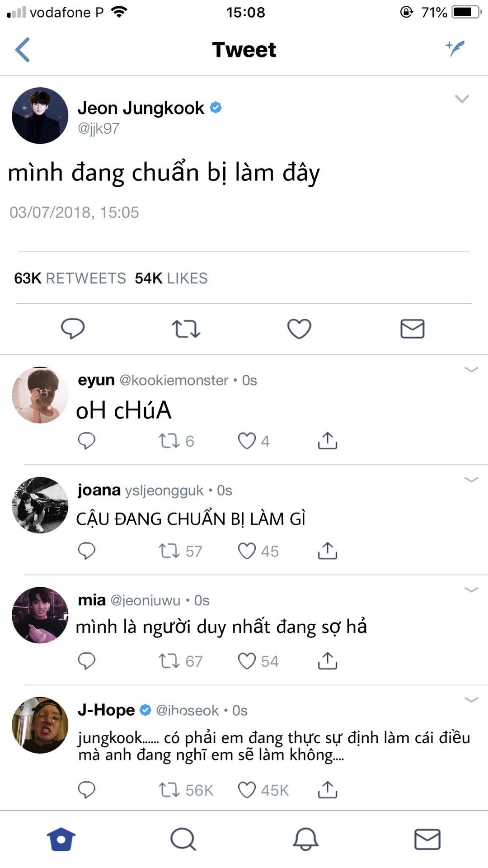Open Jeon Jungkook's profile picture
Screen dimensions: 488x868
tap(40, 116)
